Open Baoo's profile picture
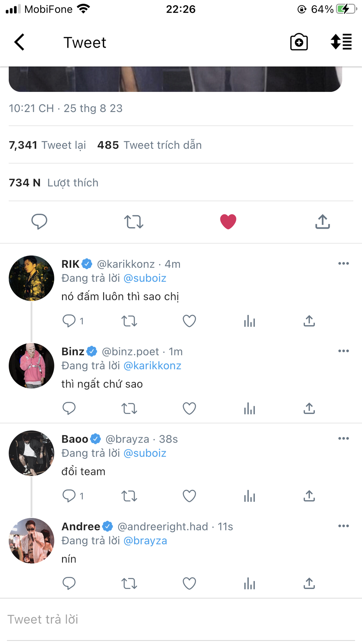The image size is (362, 644). tap(32, 453)
